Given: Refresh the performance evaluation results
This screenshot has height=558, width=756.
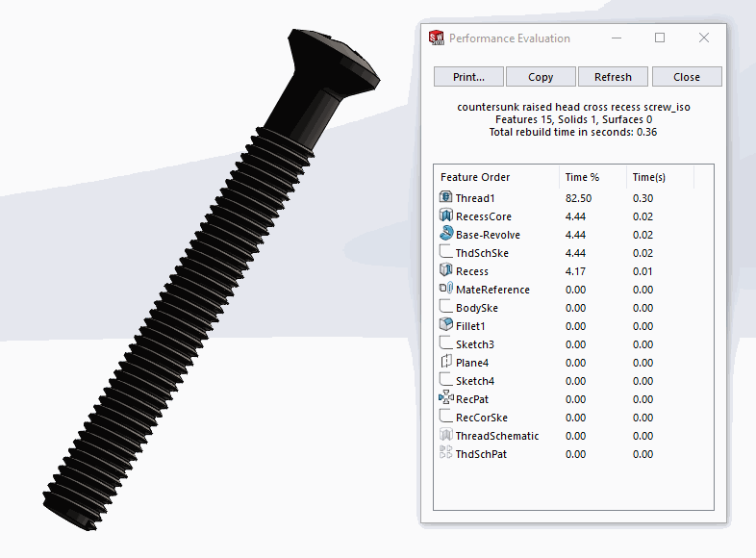Looking at the screenshot, I should [613, 77].
